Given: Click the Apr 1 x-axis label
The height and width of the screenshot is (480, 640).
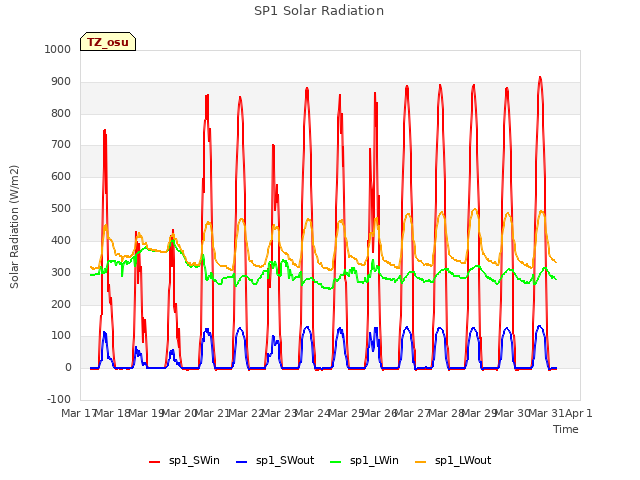Looking at the screenshot, I should pyautogui.click(x=579, y=413).
